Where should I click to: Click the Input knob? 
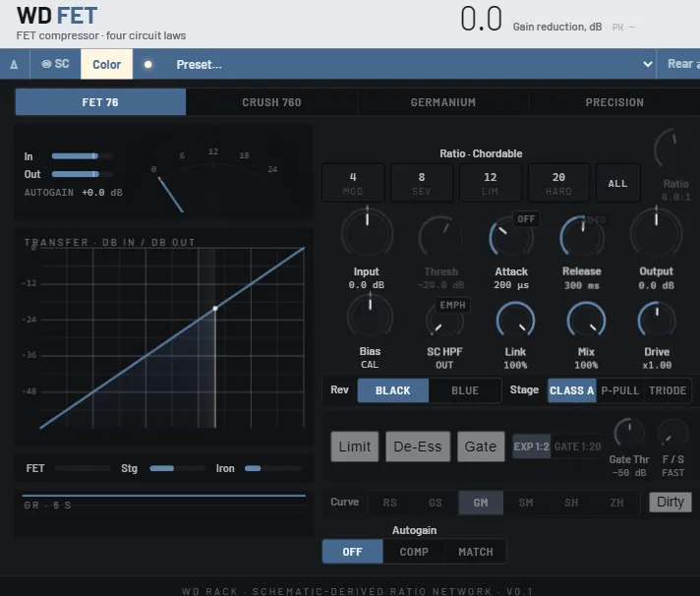click(x=367, y=234)
